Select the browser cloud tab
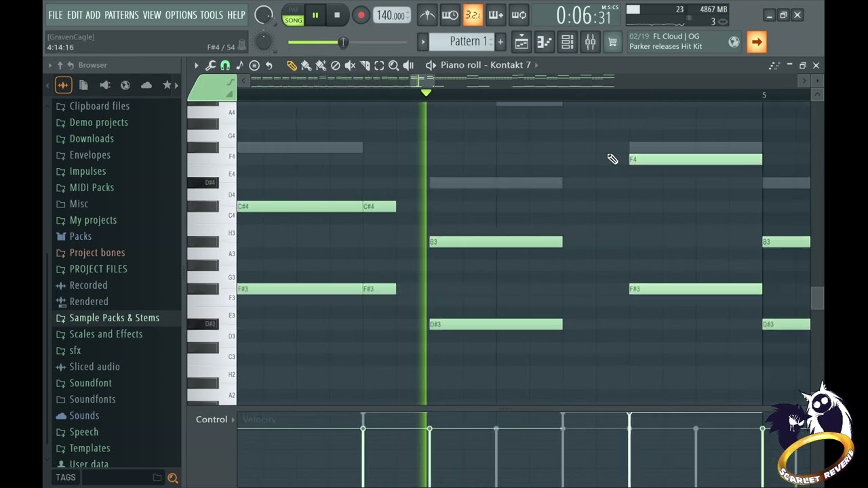This screenshot has width=868, height=488. tap(146, 85)
